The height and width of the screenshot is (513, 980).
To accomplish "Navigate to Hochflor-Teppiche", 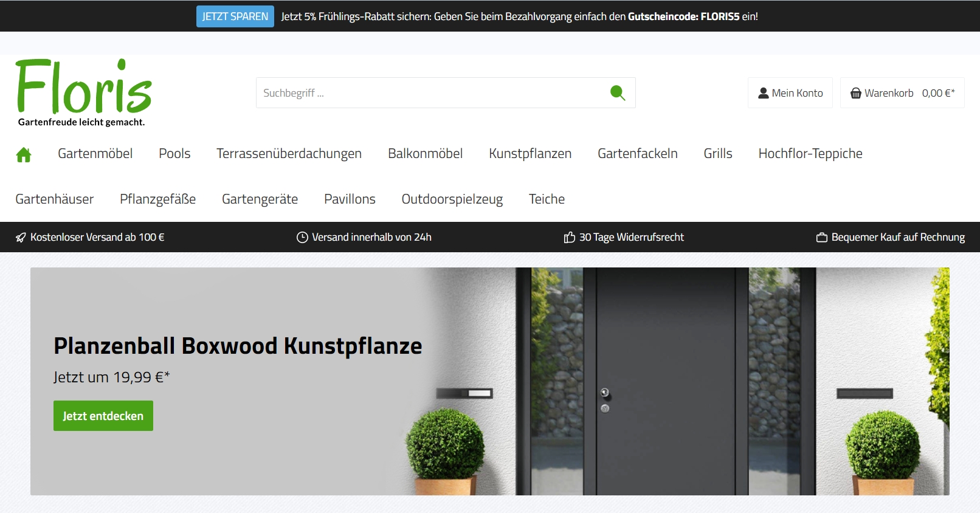I will tap(810, 154).
